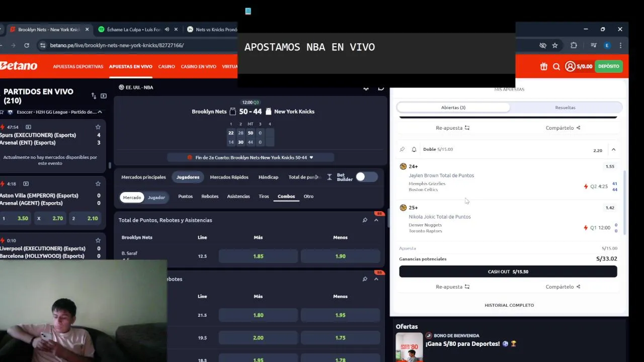Open Apuestas Deportivas menu
The image size is (644, 362).
pos(78,66)
